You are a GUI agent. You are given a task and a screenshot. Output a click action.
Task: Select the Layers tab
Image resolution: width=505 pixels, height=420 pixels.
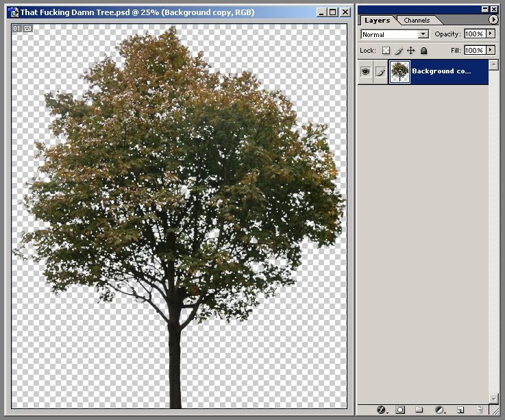[x=377, y=21]
